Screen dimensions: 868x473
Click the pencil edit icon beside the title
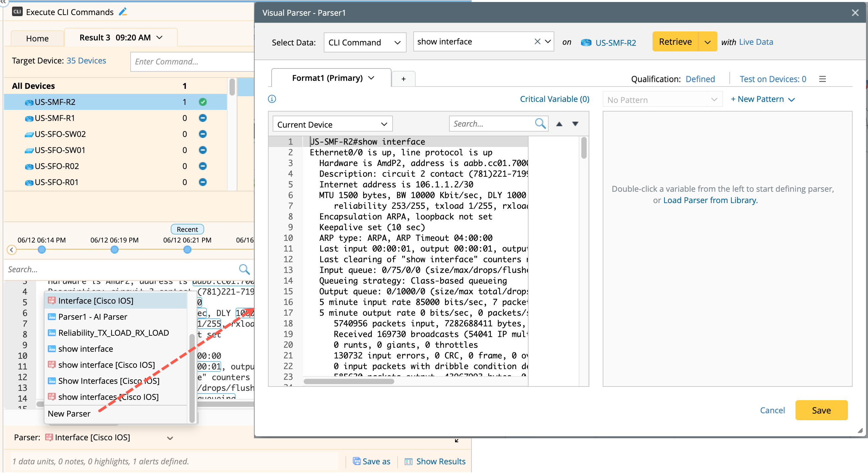(123, 12)
